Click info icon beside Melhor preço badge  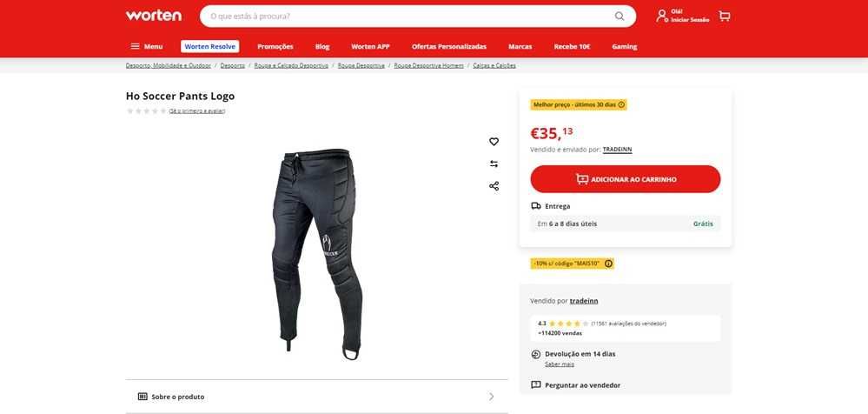(621, 104)
